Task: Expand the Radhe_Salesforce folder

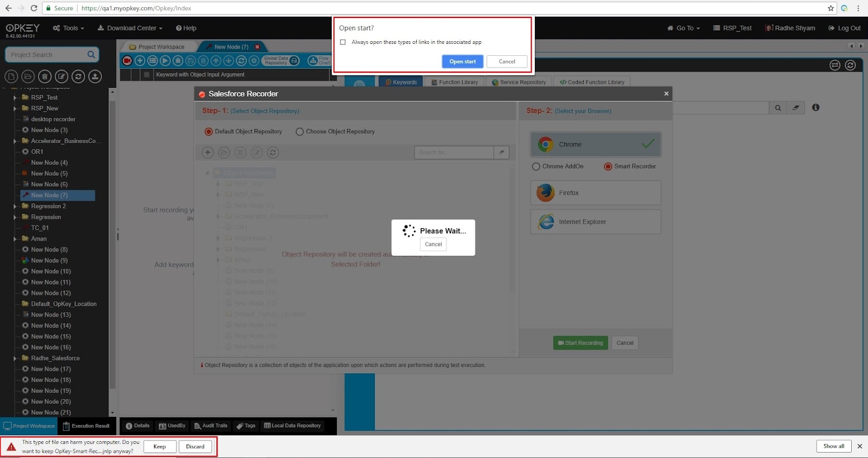Action: click(x=15, y=358)
